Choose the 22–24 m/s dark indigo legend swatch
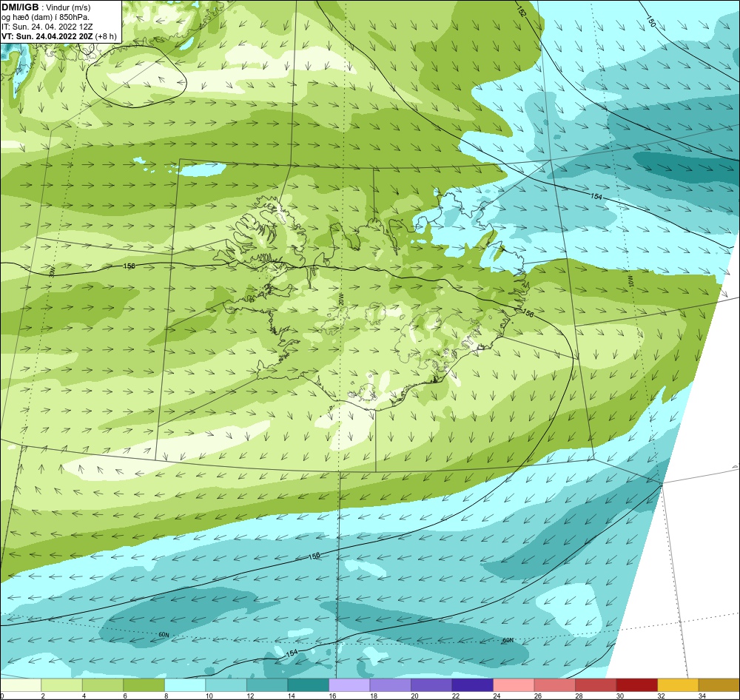740x700 pixels. [x=472, y=685]
